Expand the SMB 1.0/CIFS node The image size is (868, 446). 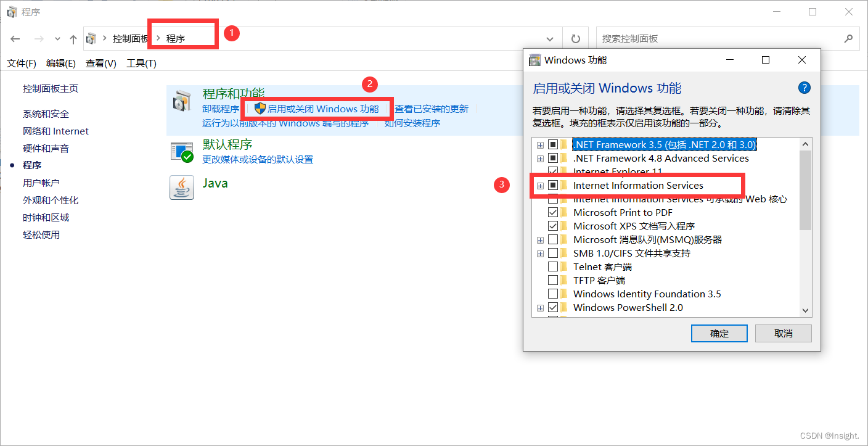tap(540, 253)
